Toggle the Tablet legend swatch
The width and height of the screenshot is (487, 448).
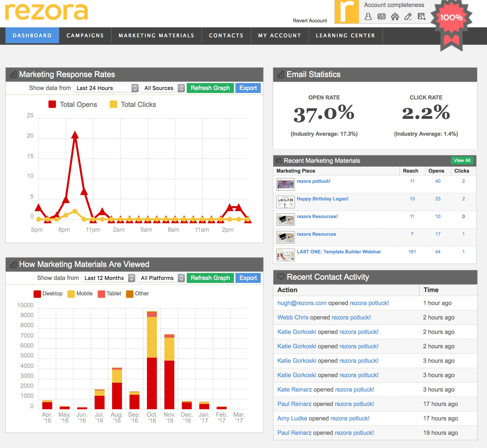coord(101,294)
